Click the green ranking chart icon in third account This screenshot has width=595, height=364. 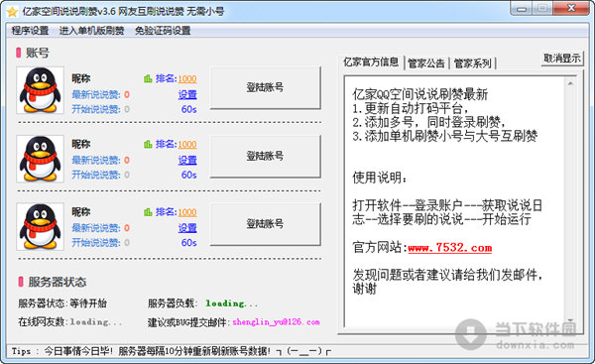(x=148, y=212)
